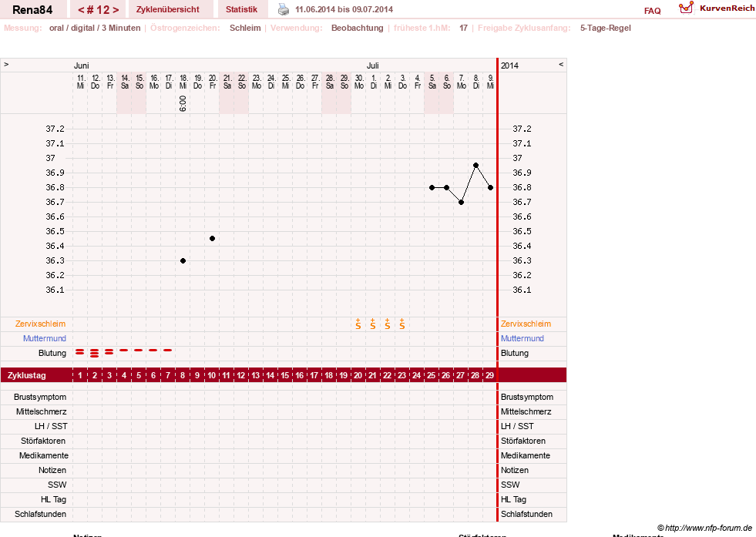
Task: Open Zyklenübersicht tab
Action: 168,9
